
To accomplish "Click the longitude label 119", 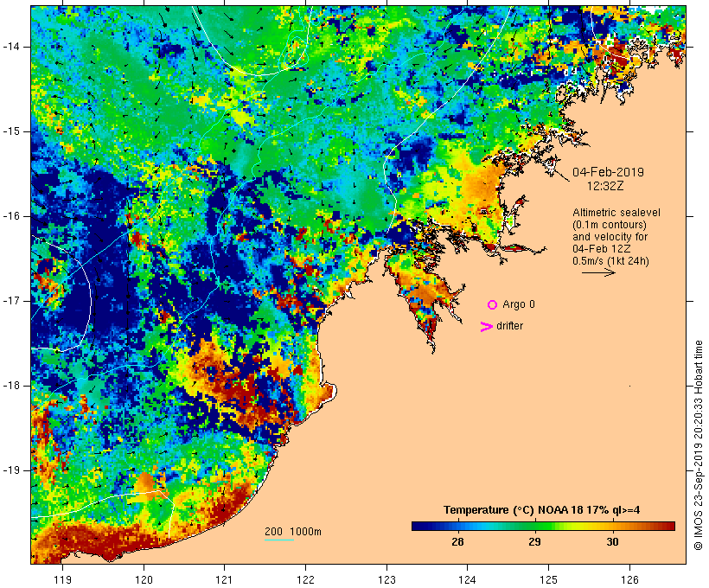I will [62, 579].
